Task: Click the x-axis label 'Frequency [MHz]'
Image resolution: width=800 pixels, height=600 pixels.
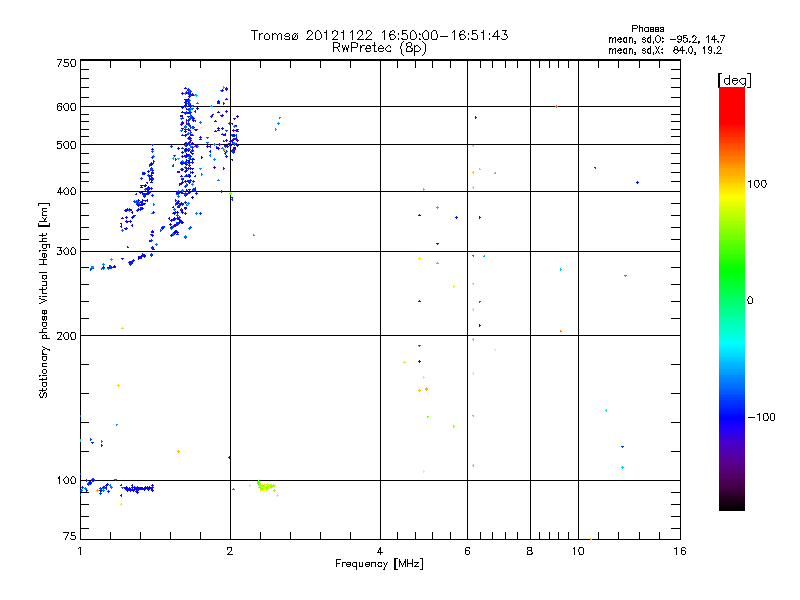Action: click(x=379, y=564)
